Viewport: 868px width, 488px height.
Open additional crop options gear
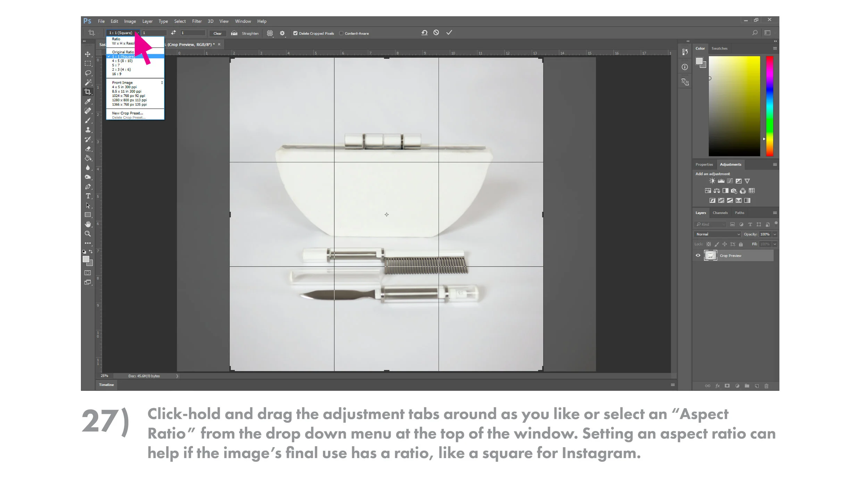click(282, 33)
